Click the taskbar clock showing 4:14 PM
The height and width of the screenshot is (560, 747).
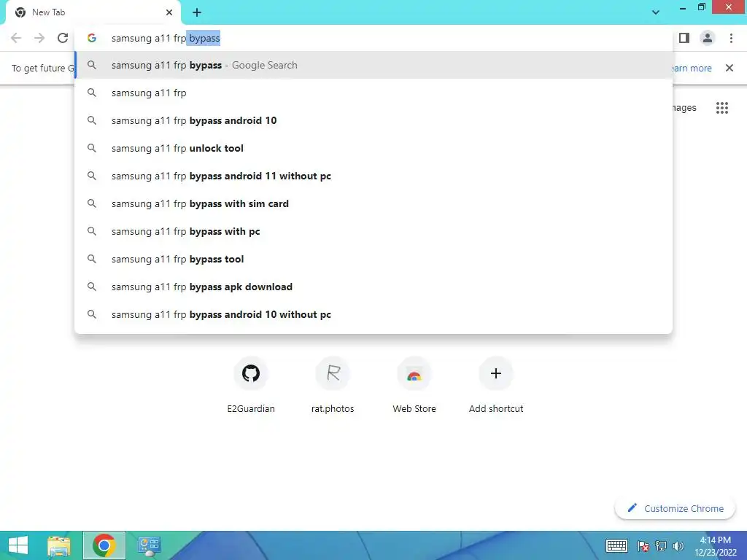[715, 546]
